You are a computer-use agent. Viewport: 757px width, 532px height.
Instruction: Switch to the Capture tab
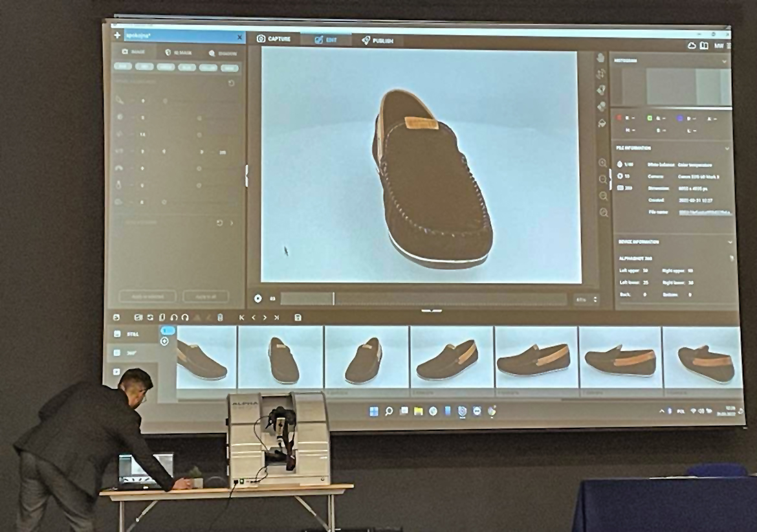pos(274,39)
